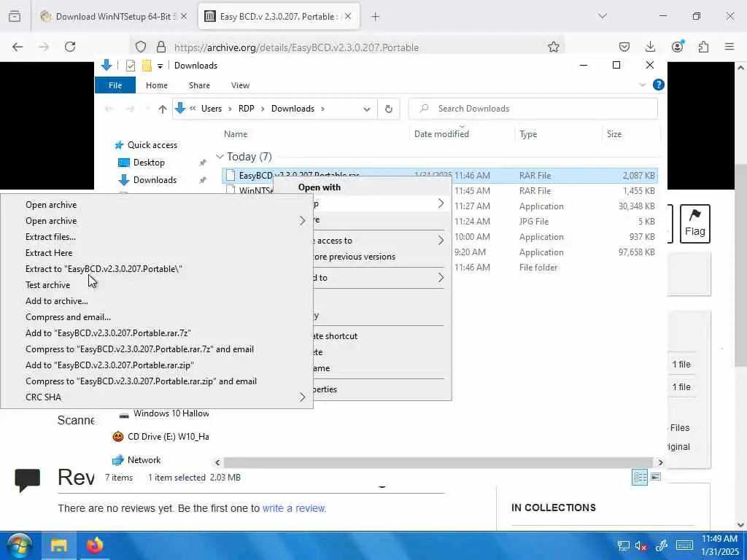
Task: Open Firefox from the taskbar
Action: 94,545
